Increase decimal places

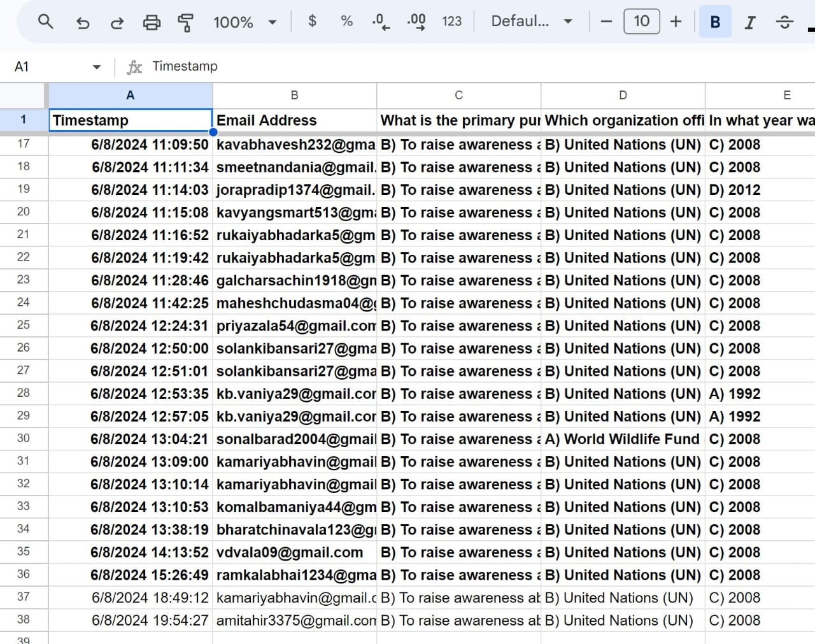(416, 22)
